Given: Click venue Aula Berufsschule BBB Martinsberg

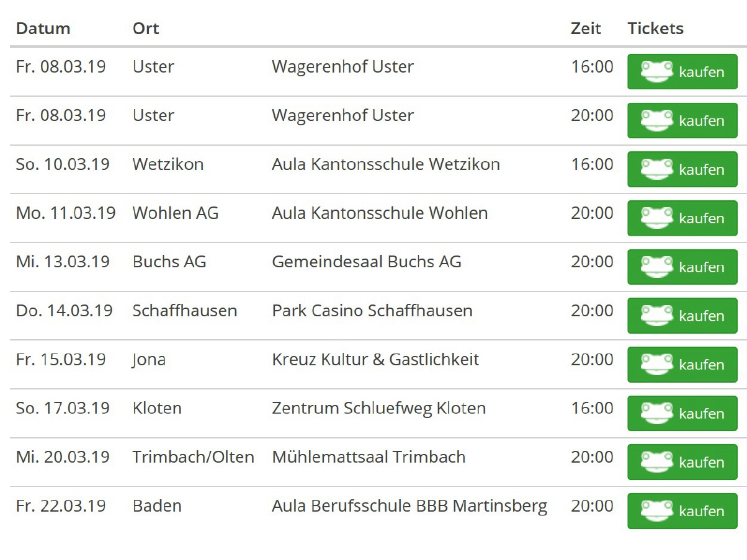Looking at the screenshot, I should click(409, 506).
